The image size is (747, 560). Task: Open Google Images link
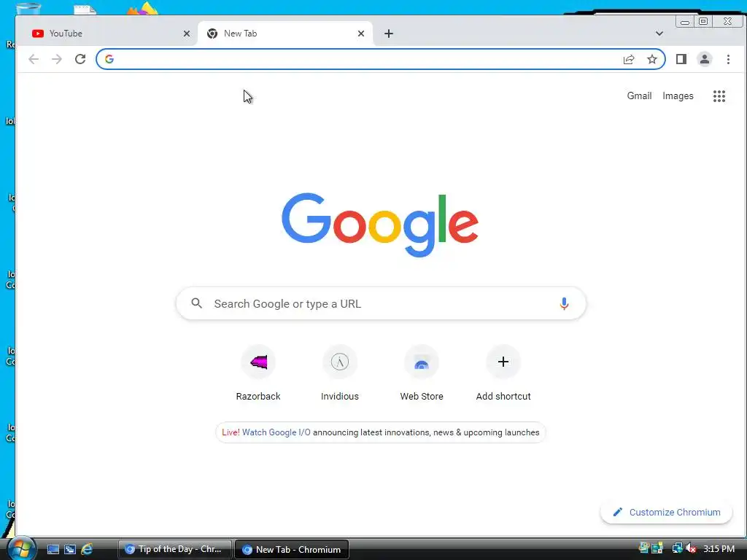tap(678, 96)
